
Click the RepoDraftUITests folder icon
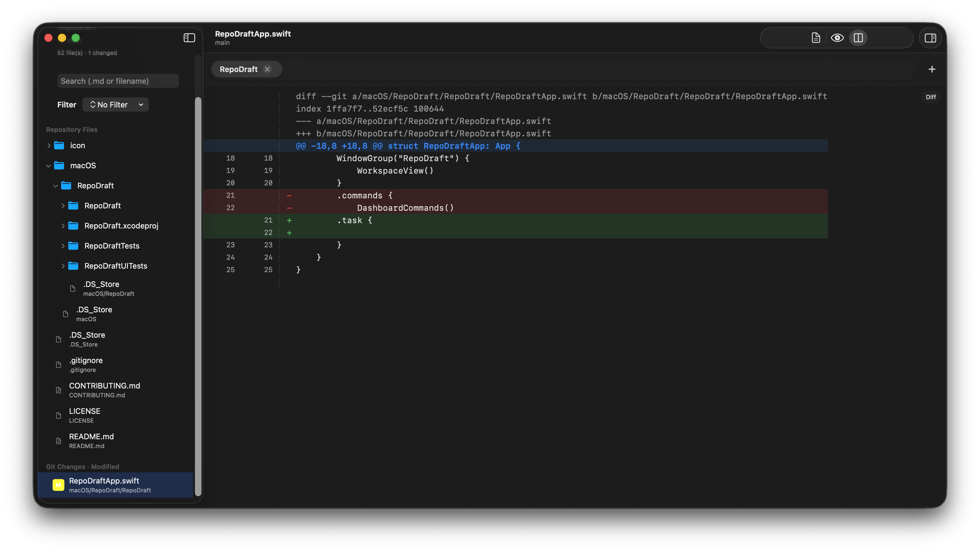(x=73, y=266)
